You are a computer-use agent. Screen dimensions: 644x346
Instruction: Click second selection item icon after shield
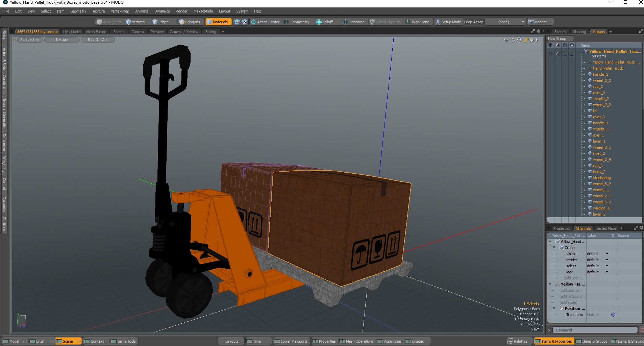click(x=245, y=22)
